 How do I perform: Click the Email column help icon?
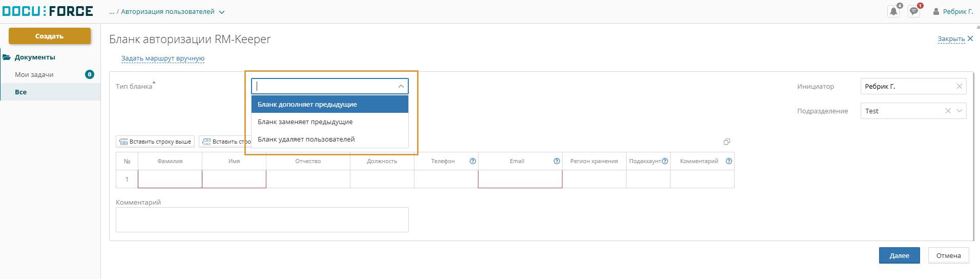click(x=557, y=161)
